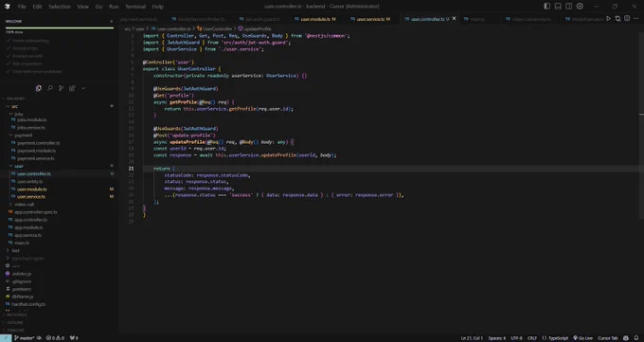Open the Search view magnifier icon

50,88
